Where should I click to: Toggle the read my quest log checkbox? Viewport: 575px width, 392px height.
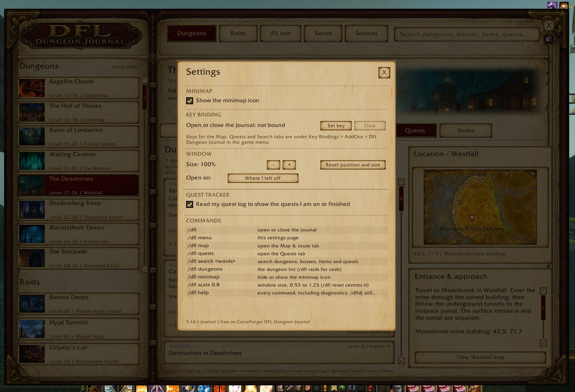tap(190, 204)
